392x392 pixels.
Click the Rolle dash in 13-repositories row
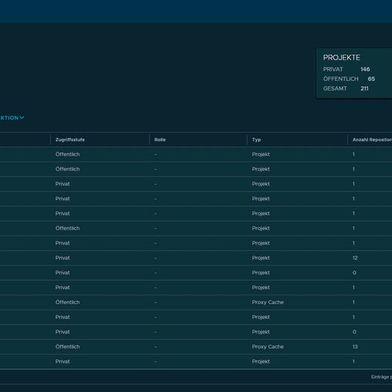(156, 347)
